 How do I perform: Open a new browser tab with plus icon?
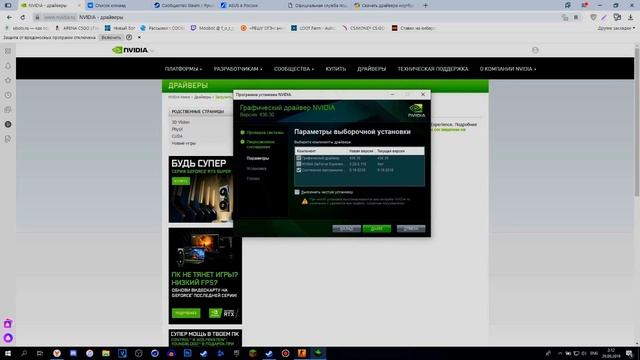click(x=425, y=5)
